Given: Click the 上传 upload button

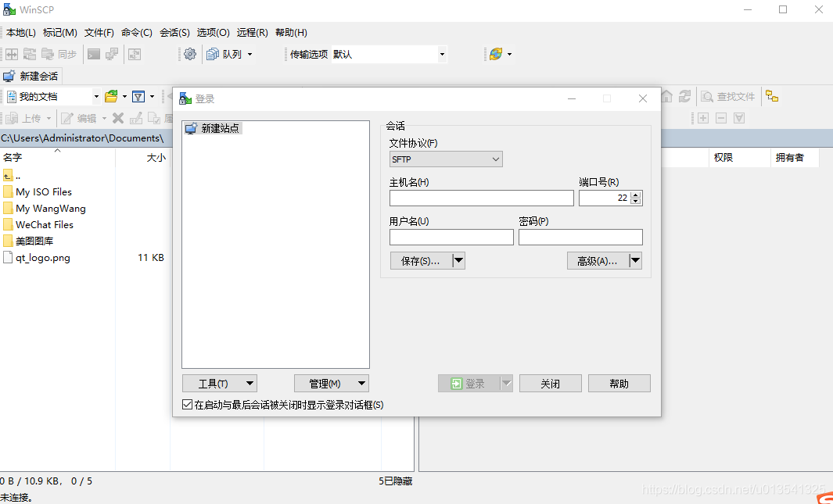Looking at the screenshot, I should coord(23,118).
